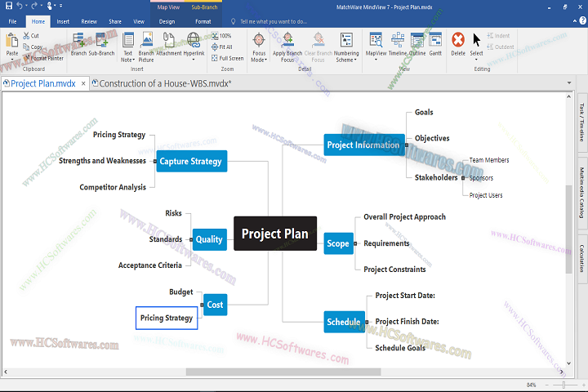Click the Copy command
This screenshot has width=588, height=392.
point(33,47)
